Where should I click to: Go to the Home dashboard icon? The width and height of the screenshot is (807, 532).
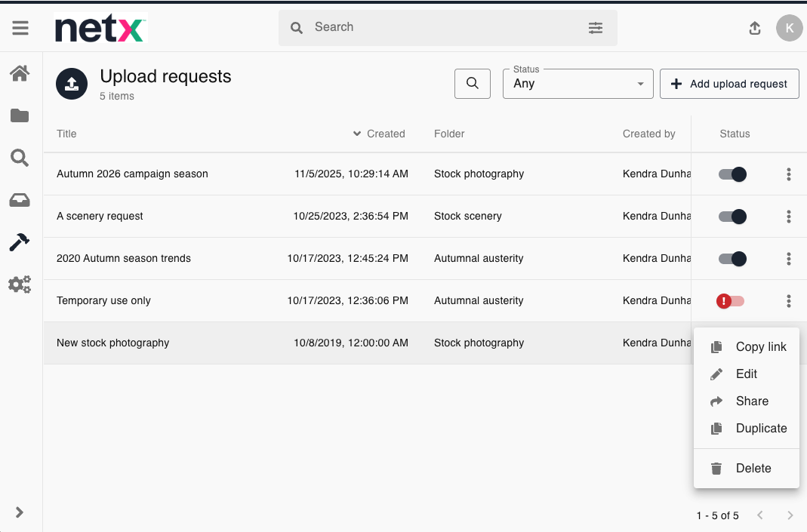click(x=20, y=73)
